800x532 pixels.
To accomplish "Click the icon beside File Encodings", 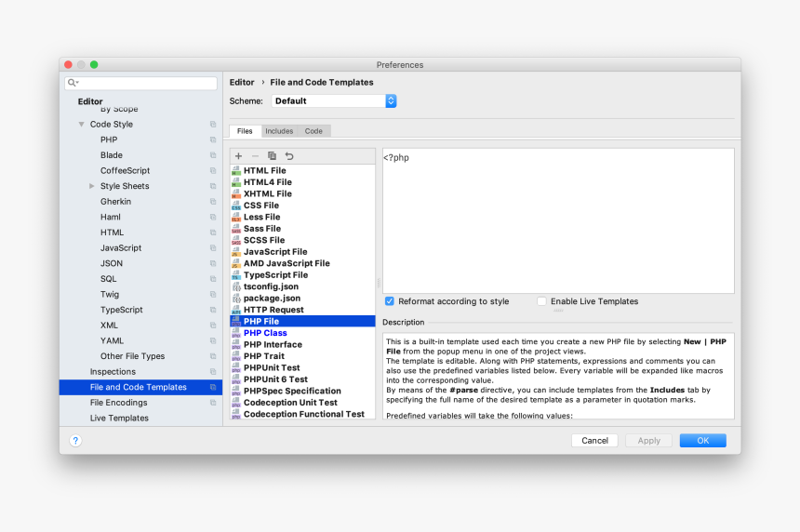I will (213, 403).
